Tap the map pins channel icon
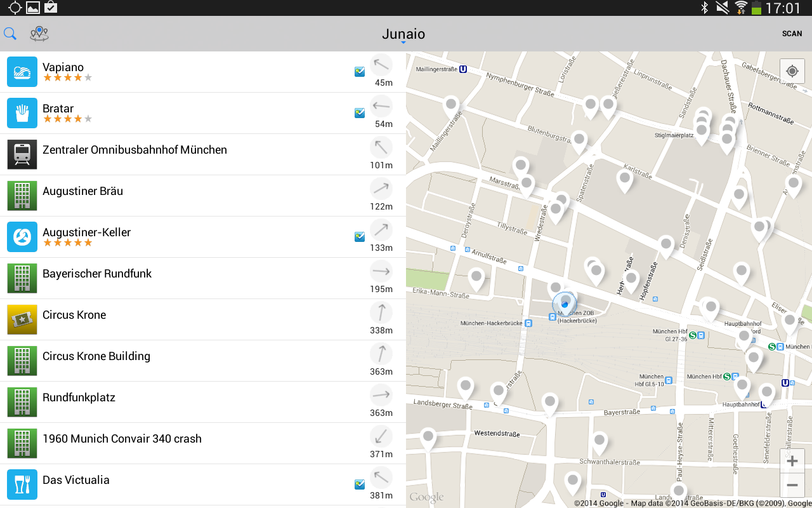 39,34
